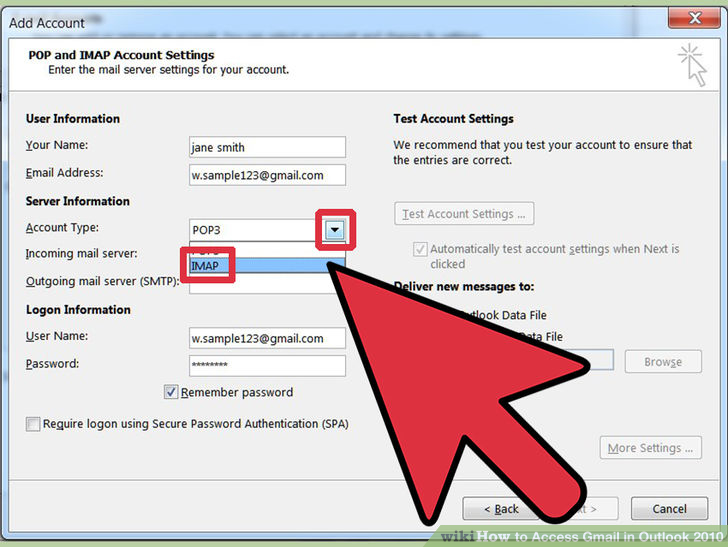Click the Email Address input field
The height and width of the screenshot is (547, 728).
point(267,175)
